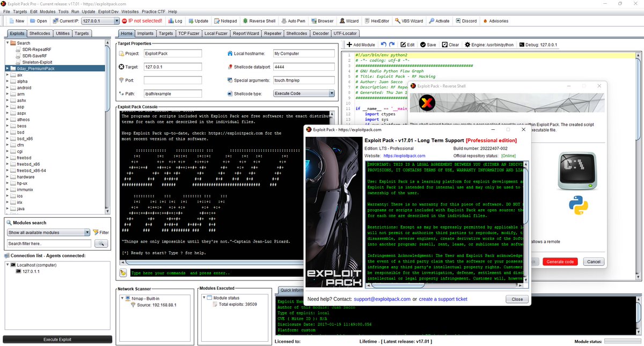Click the Engine /usr/bin/python gear setting
Viewport: 644px width, 346px height.
[489, 45]
